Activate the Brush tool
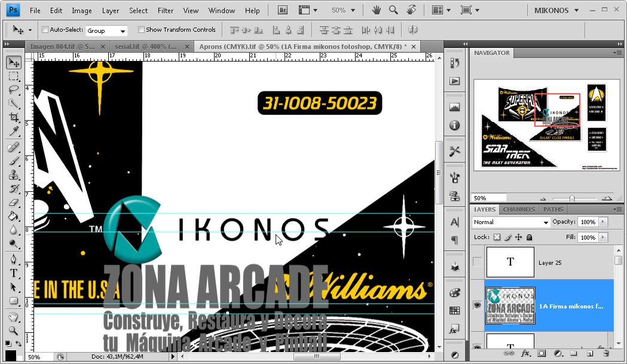Viewport: 627px width, 364px height. [x=13, y=161]
